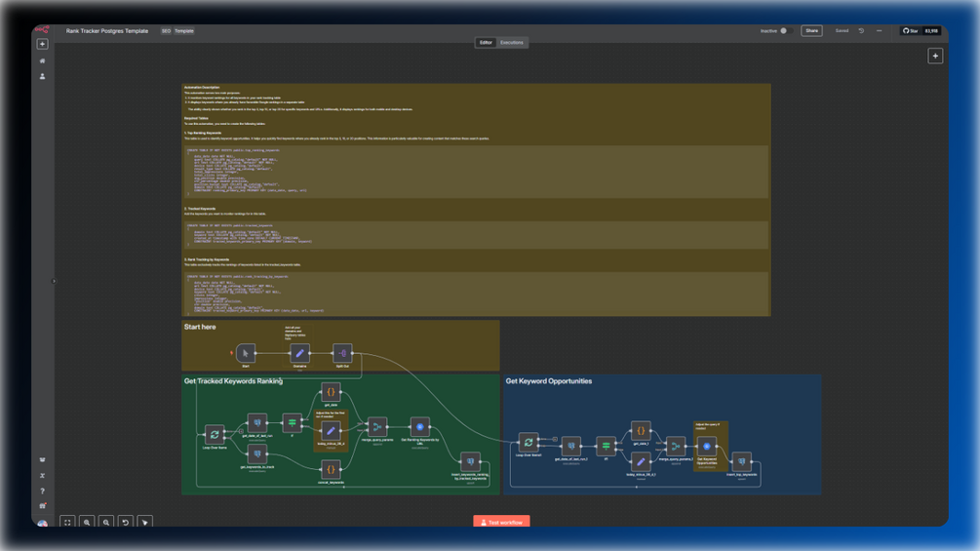Screen dimensions: 980x551
Task: Click the Start here sticky note heading
Action: click(x=200, y=327)
